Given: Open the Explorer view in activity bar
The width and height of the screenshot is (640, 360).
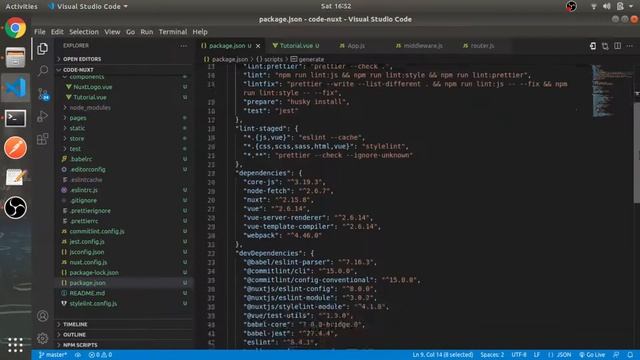Looking at the screenshot, I should point(42,49).
